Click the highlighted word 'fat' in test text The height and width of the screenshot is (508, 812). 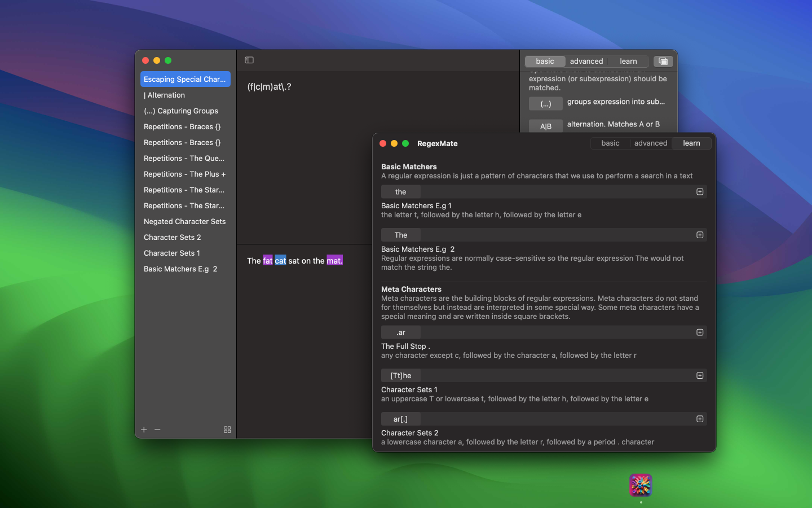[x=268, y=261]
